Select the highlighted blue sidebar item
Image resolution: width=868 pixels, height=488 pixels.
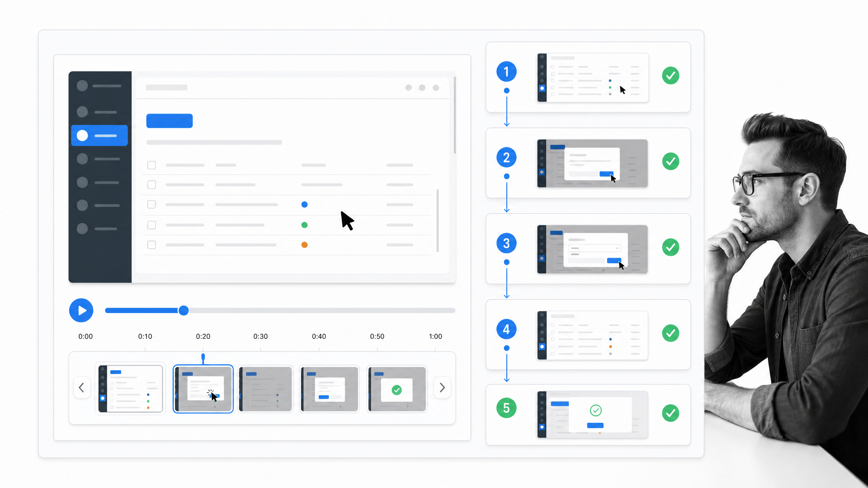[x=100, y=136]
